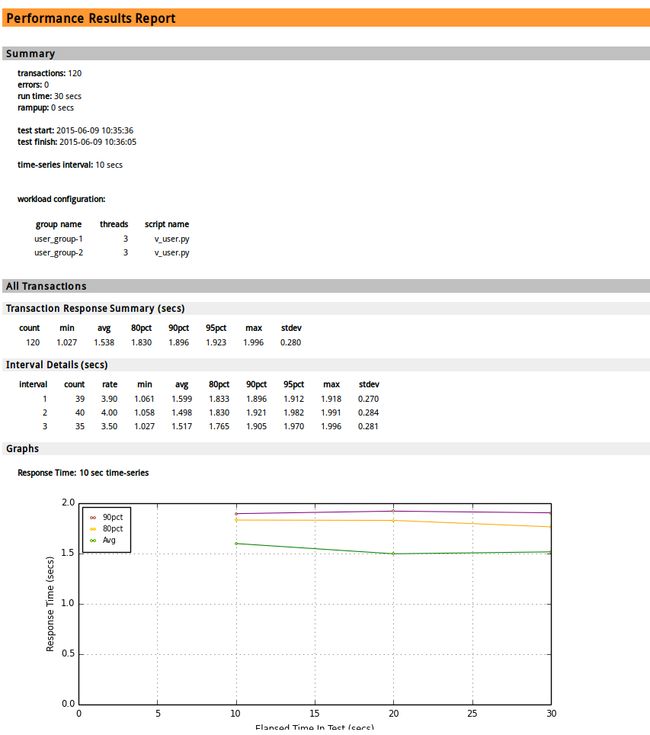
Task: Click the 90pct value 1.921
Action: [256, 413]
